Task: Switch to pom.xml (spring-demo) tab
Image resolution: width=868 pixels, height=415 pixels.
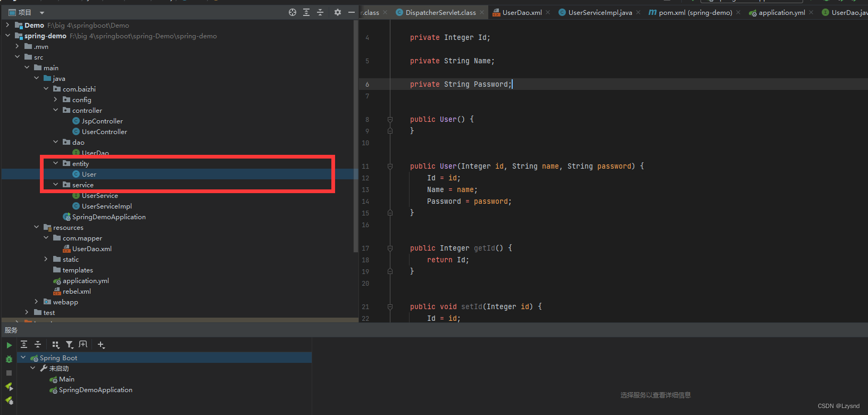Action: (x=695, y=13)
